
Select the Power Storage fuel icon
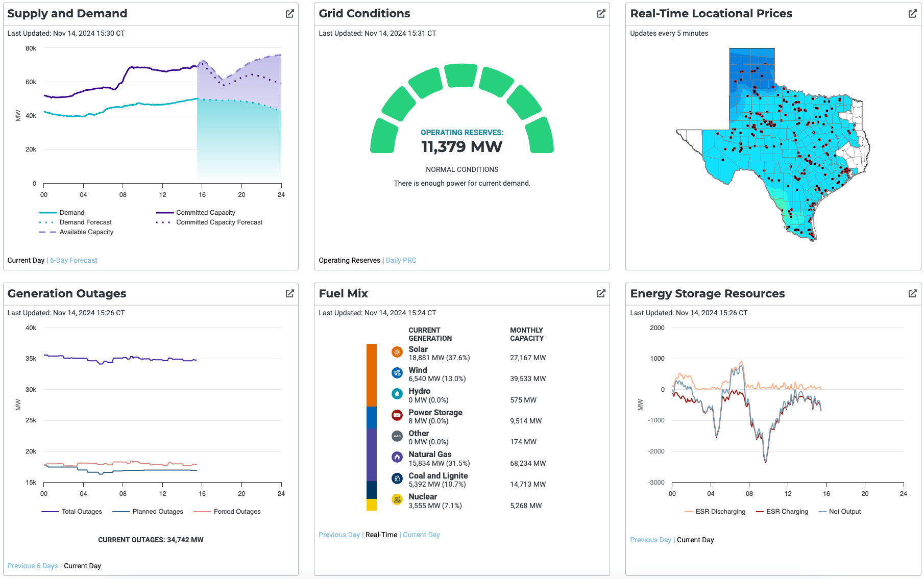point(397,415)
